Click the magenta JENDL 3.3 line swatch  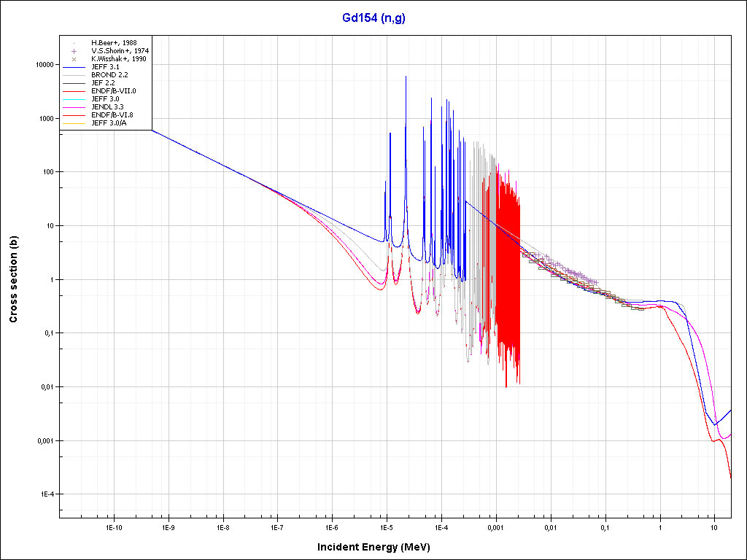[x=74, y=106]
